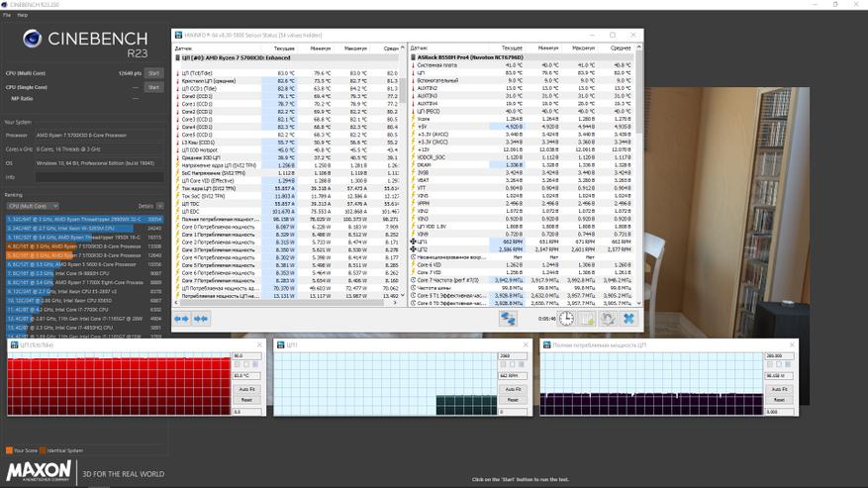868x488 pixels.
Task: Click the left expand-columns arrows icon in HWiNFO
Action: (x=181, y=319)
